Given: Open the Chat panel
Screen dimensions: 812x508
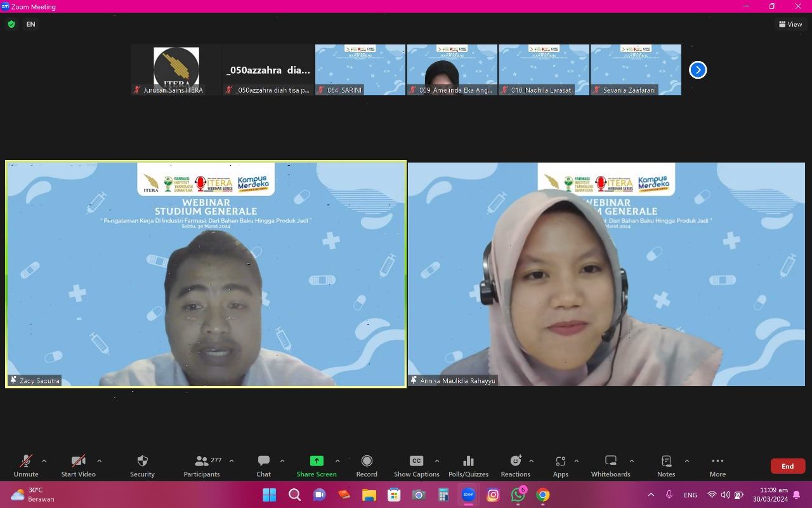Looking at the screenshot, I should pyautogui.click(x=263, y=465).
